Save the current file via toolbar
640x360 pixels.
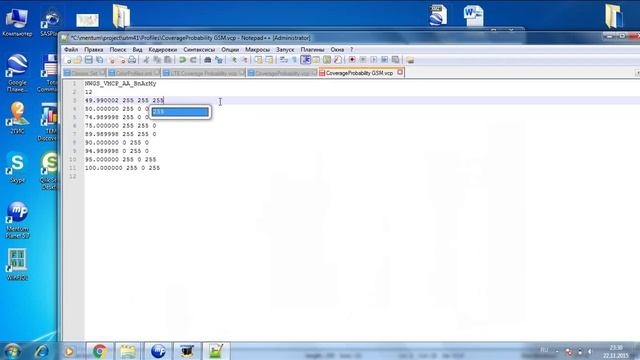click(x=89, y=60)
